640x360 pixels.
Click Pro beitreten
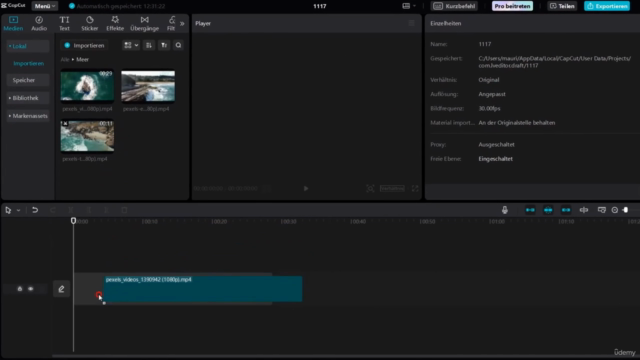[x=512, y=6]
